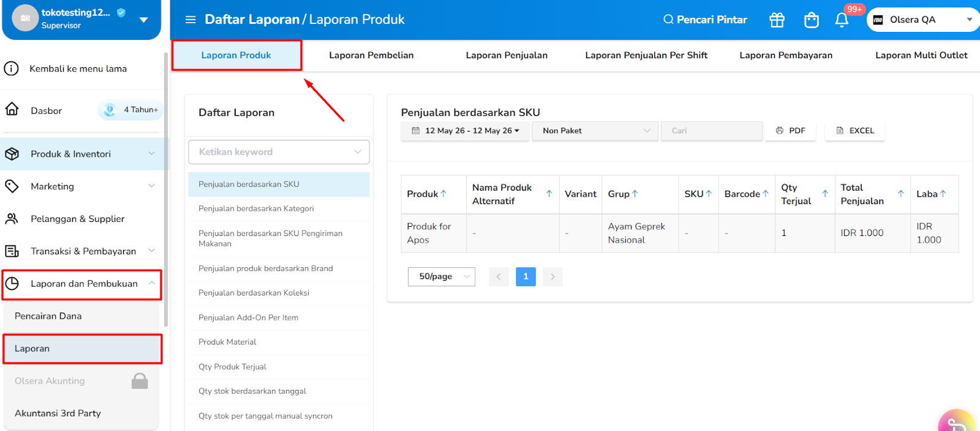The height and width of the screenshot is (431, 980).
Task: Switch to Laporan Penjualan Per Shift tab
Action: coord(646,55)
